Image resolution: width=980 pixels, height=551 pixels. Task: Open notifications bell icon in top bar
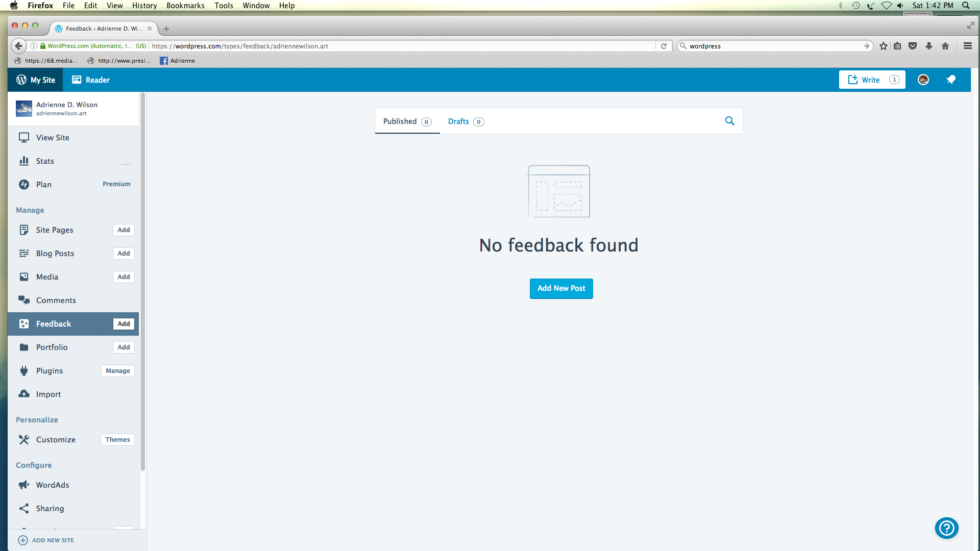[x=950, y=80]
